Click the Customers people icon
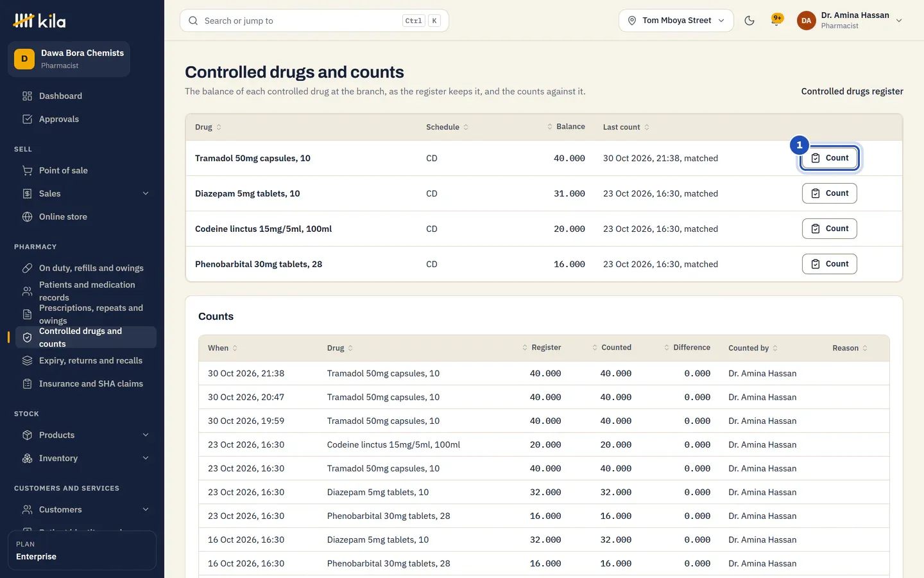The width and height of the screenshot is (924, 578). [27, 509]
